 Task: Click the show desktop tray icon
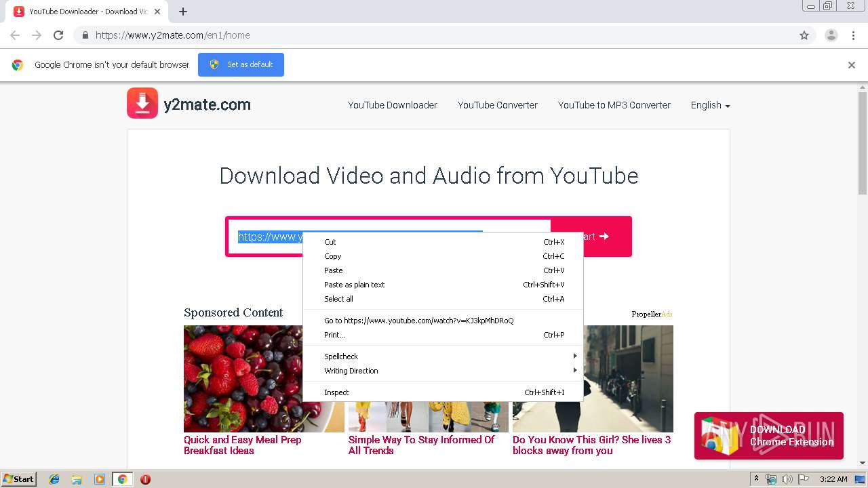click(861, 479)
